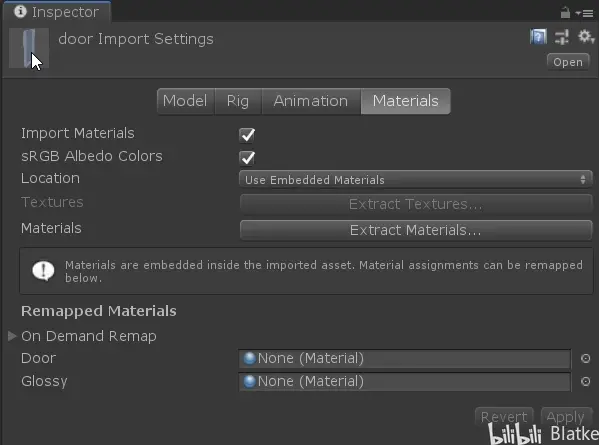Screen dimensions: 599x445
Task: Click the preset sliders icon
Action: (x=562, y=37)
